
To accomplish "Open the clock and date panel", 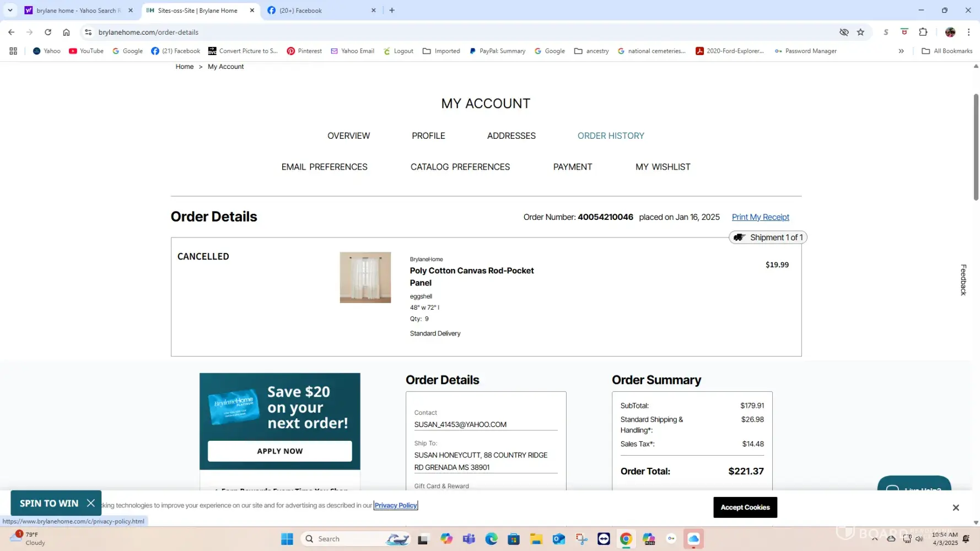I will 945,539.
